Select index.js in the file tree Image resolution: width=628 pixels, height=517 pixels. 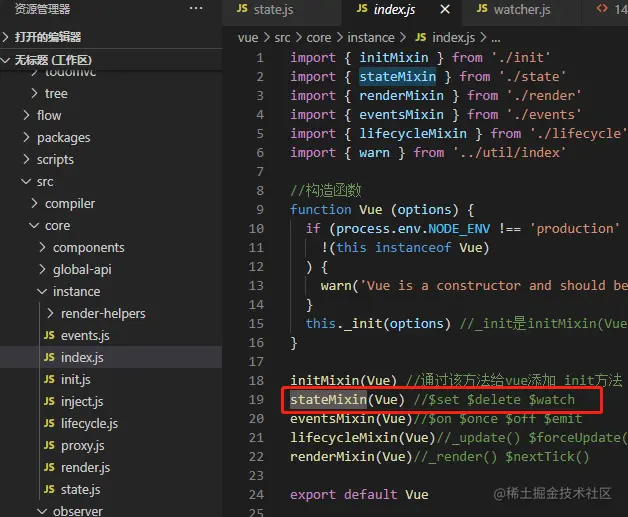click(x=111, y=357)
